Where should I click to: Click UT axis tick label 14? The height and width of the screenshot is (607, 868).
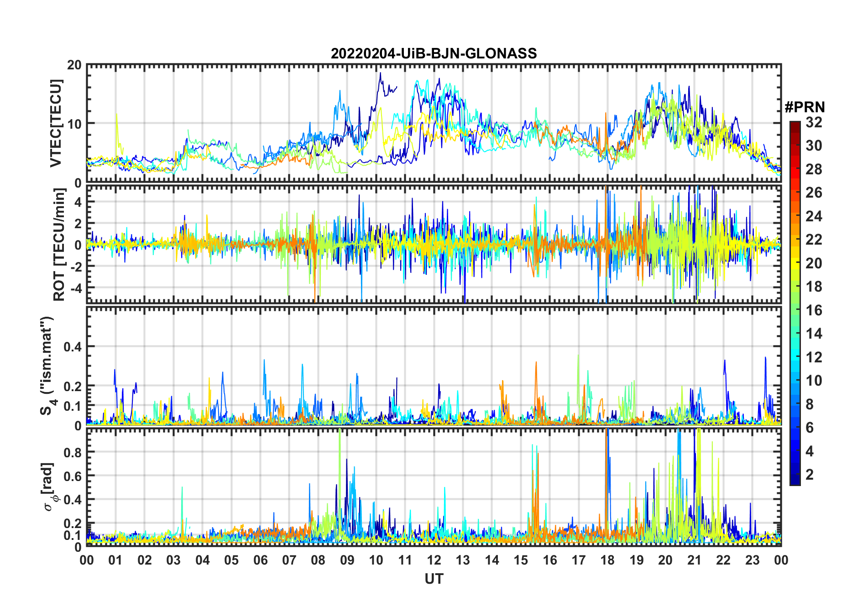[x=492, y=560]
